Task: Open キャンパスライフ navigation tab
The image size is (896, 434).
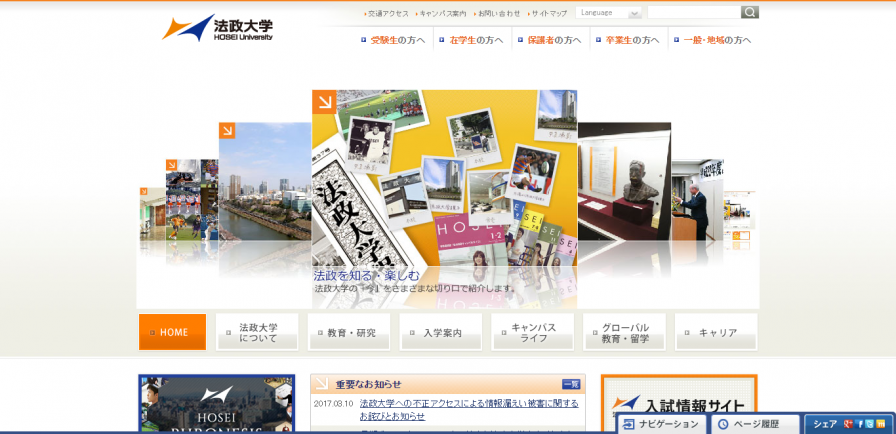Action: pyautogui.click(x=533, y=332)
